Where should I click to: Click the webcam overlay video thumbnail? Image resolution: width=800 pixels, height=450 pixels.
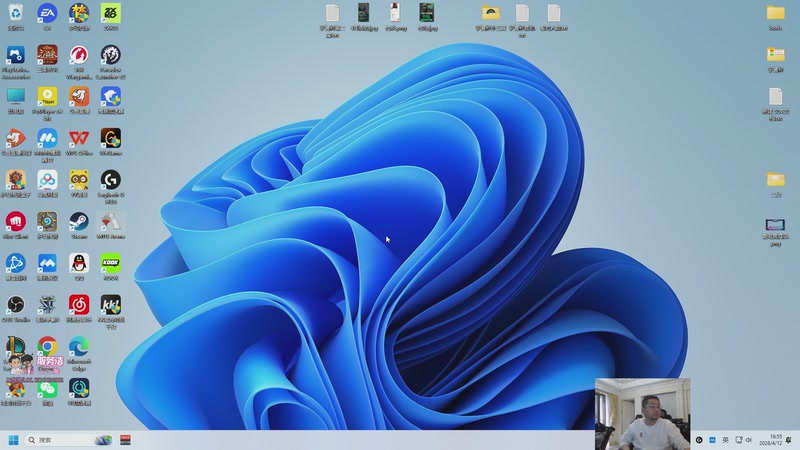click(x=642, y=414)
